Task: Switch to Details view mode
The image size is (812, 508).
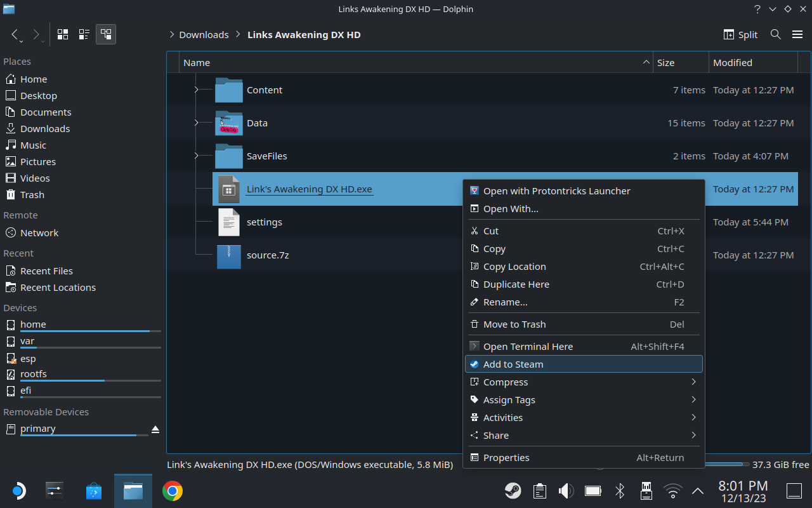Action: [x=106, y=35]
